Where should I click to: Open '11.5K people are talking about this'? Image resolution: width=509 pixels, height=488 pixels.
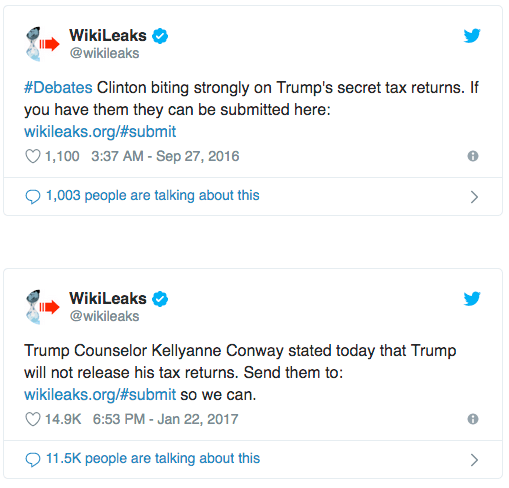153,459
